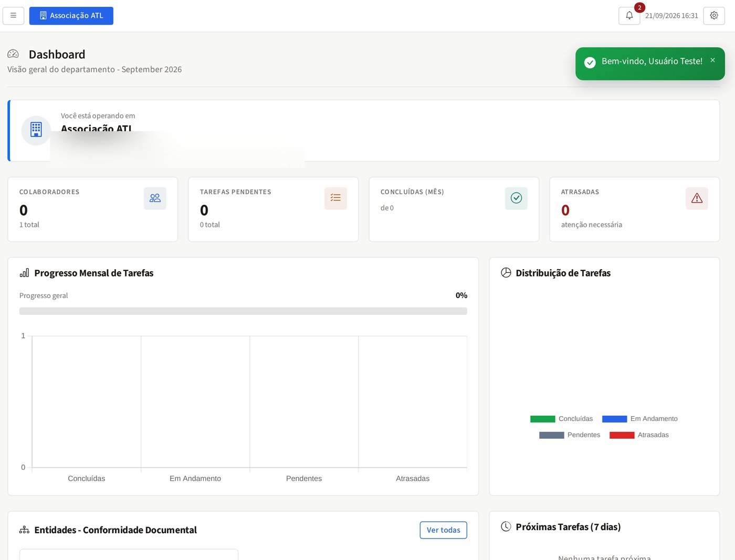
Task: Click the building icon in organization card
Action: (x=36, y=130)
